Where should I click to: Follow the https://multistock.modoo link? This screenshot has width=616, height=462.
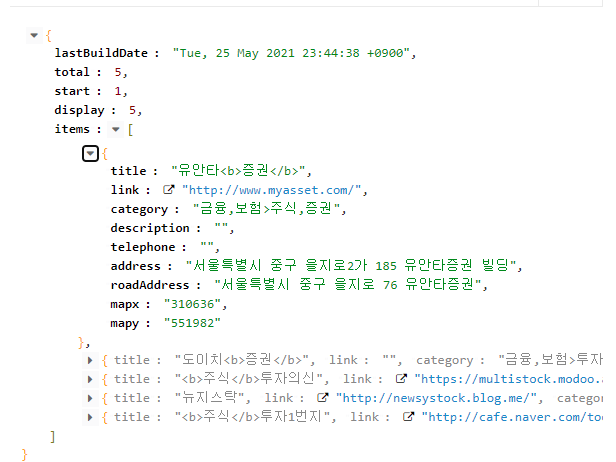tap(509, 379)
